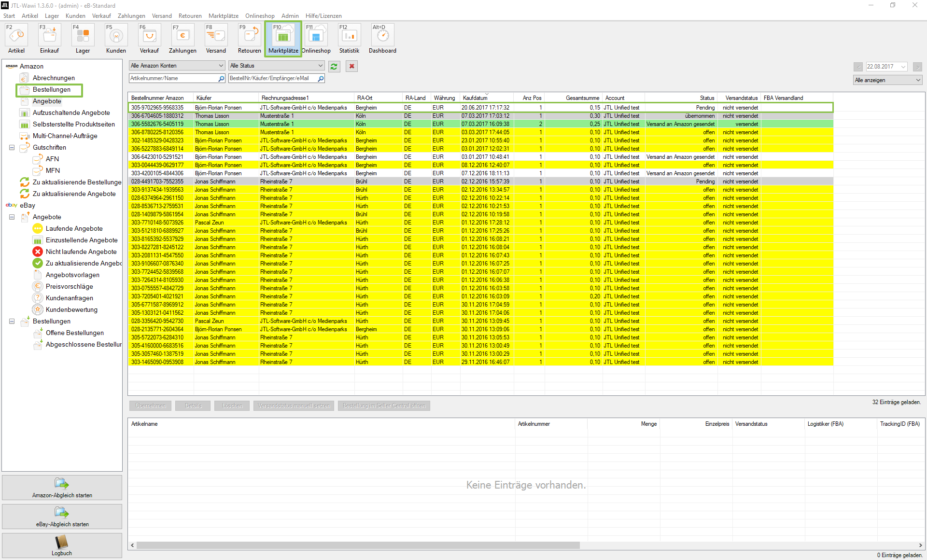Select Multi-Channel-Aufträge tree item
927x560 pixels.
[65, 136]
